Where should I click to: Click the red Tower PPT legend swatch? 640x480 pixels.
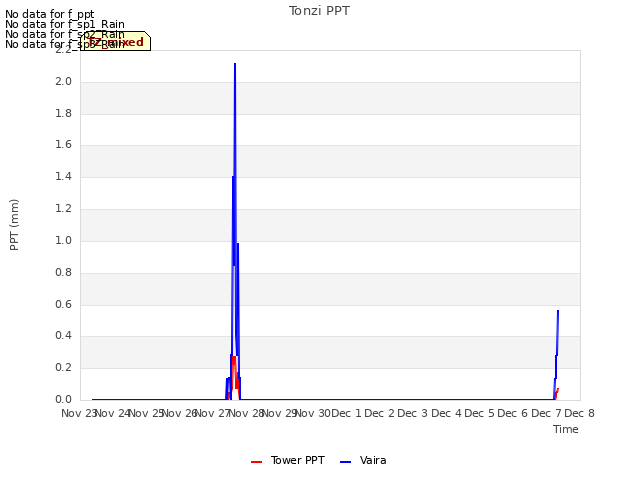256,462
